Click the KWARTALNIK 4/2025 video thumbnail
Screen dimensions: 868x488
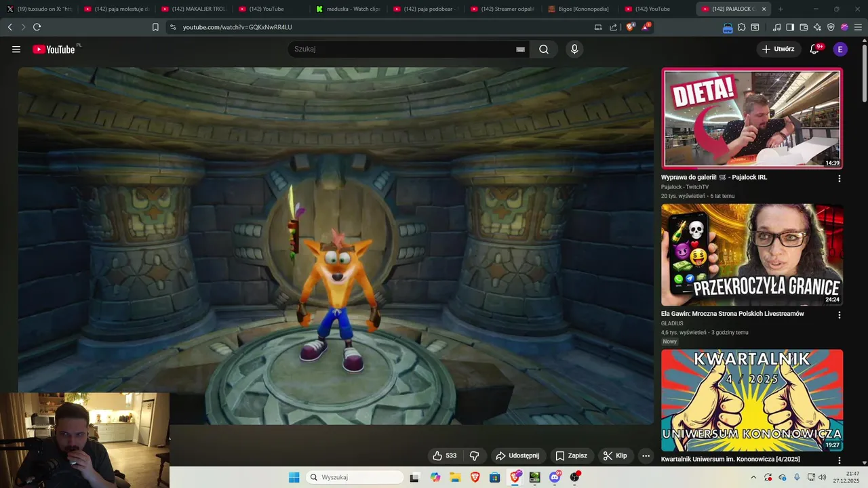point(752,400)
